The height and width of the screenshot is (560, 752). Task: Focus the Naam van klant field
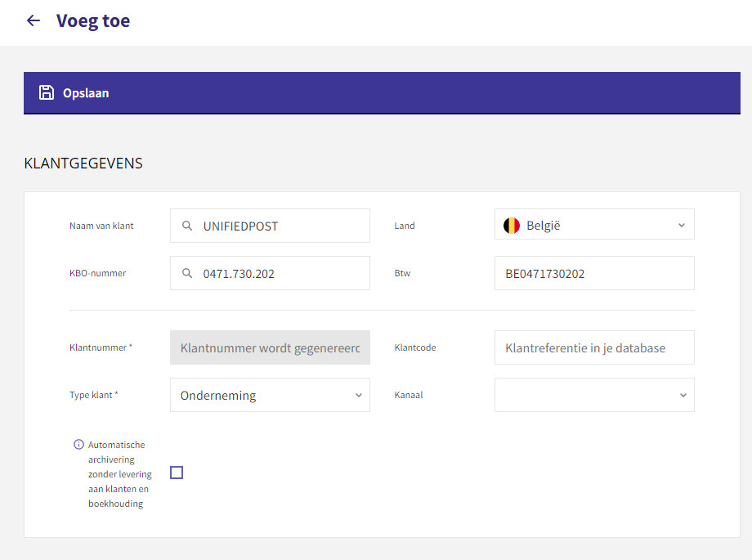point(270,226)
